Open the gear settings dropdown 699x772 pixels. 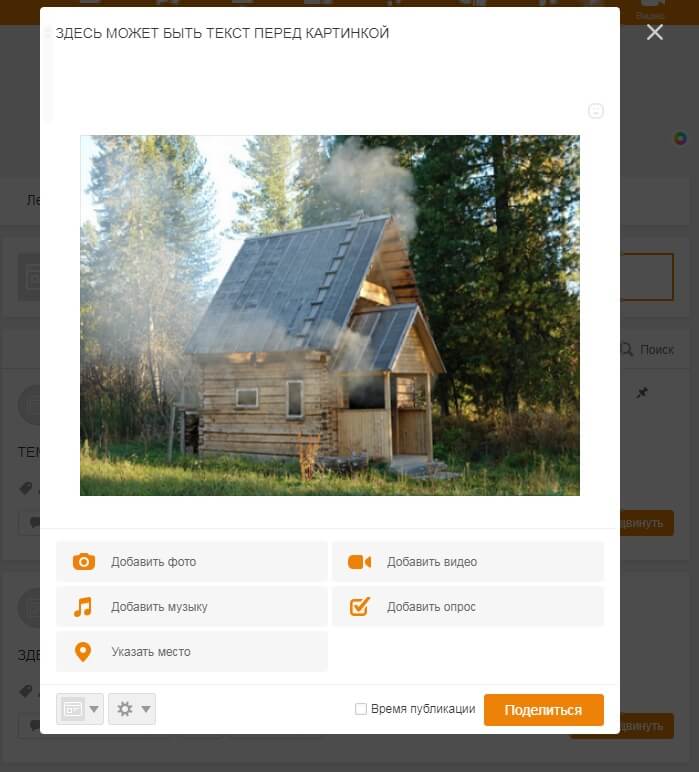pos(132,709)
